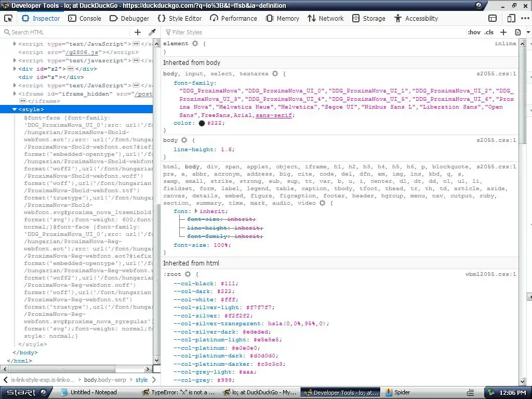The height and width of the screenshot is (399, 532).
Task: Show ellipsis content inside div z2
Action: (71, 69)
